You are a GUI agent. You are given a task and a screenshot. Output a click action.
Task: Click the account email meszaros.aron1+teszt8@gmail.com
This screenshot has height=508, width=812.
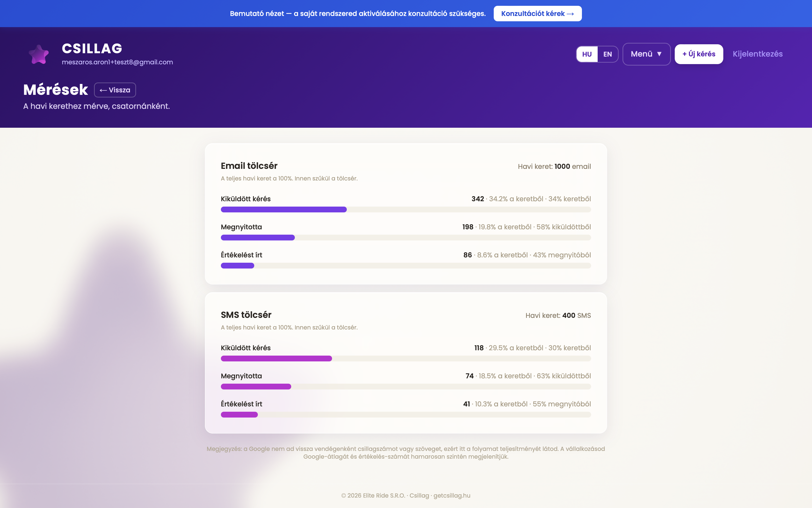tap(117, 62)
